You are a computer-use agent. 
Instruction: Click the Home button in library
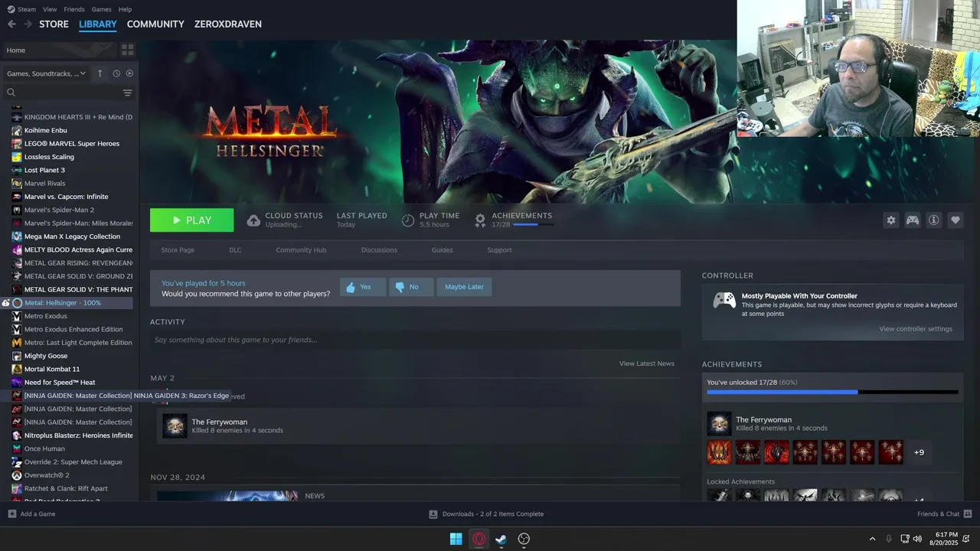tap(58, 50)
